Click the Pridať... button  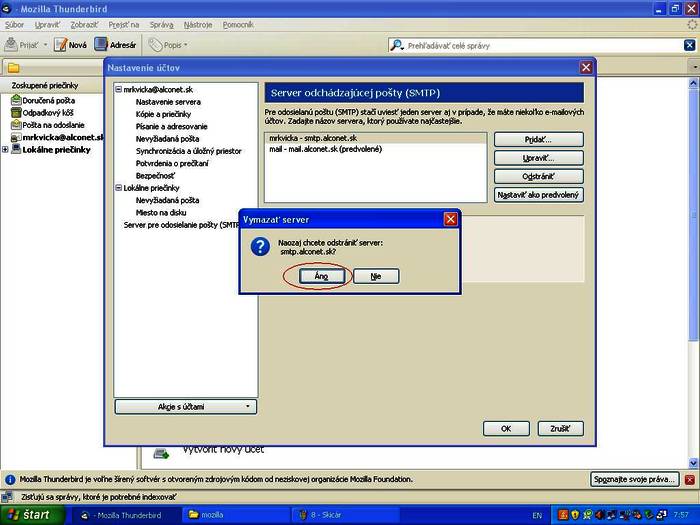[538, 140]
